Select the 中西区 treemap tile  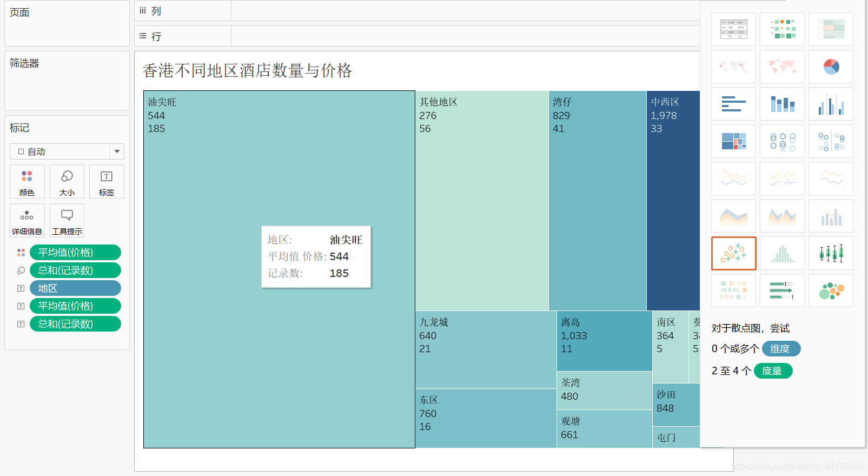[673, 201]
